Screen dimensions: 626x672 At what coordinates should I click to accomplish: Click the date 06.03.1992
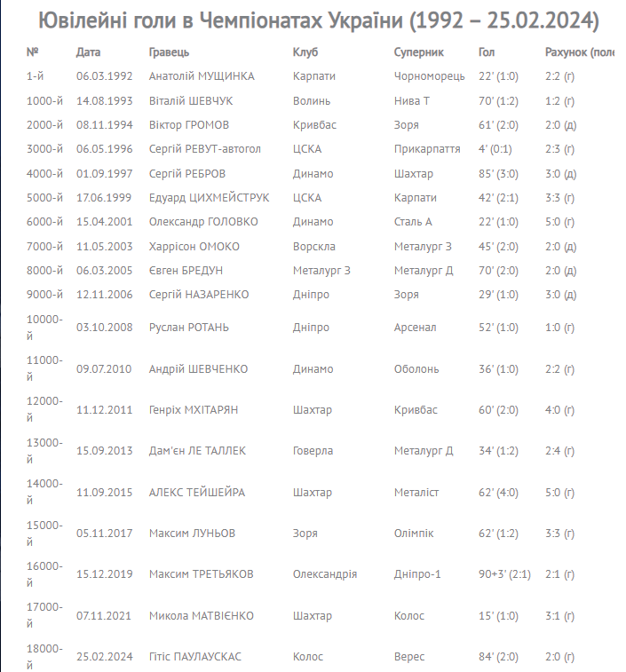pos(105,76)
